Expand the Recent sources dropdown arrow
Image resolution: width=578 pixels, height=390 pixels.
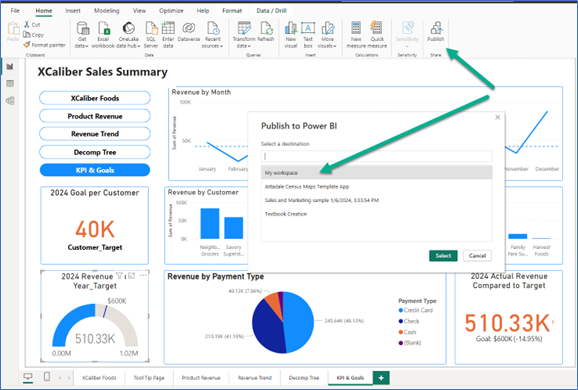(222, 46)
